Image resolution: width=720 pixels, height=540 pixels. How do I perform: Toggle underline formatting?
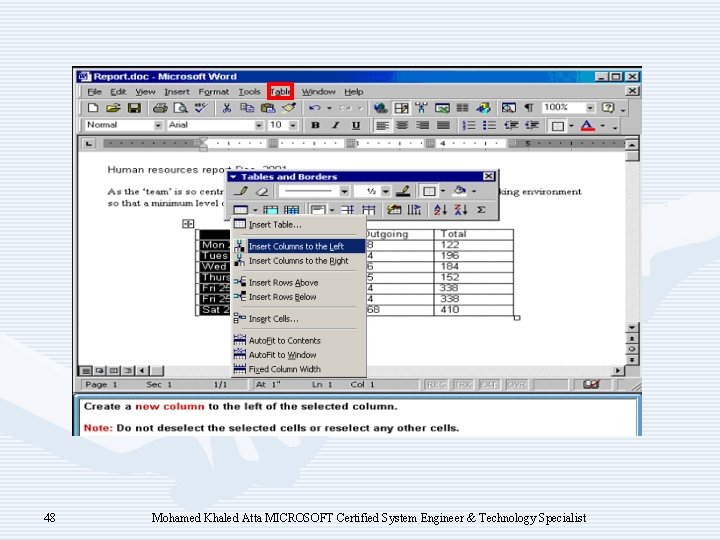tap(356, 125)
